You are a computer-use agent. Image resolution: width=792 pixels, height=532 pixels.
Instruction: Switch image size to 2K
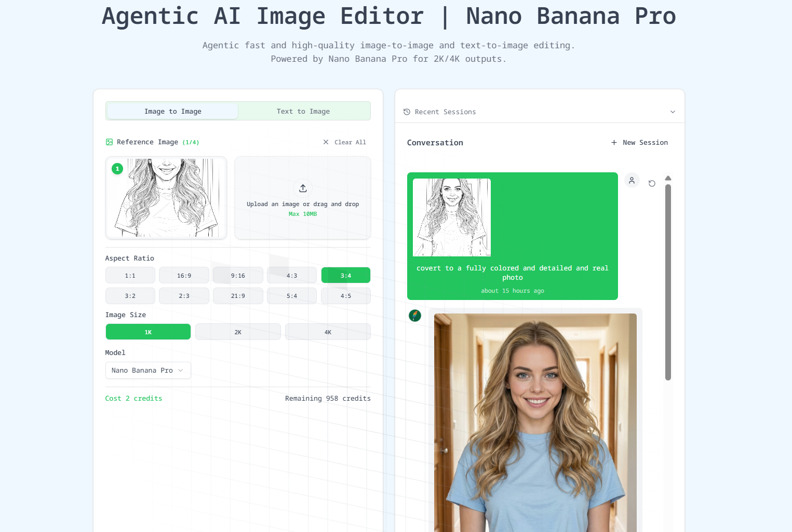click(238, 332)
